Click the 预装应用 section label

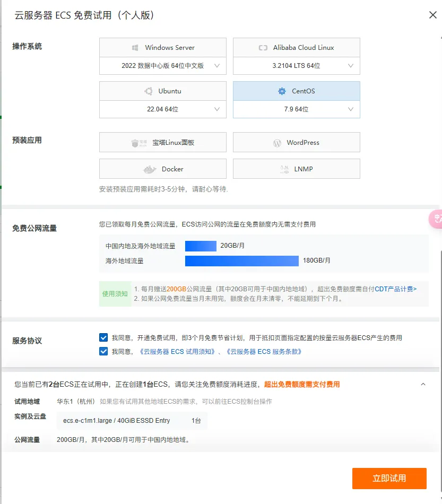pyautogui.click(x=27, y=140)
